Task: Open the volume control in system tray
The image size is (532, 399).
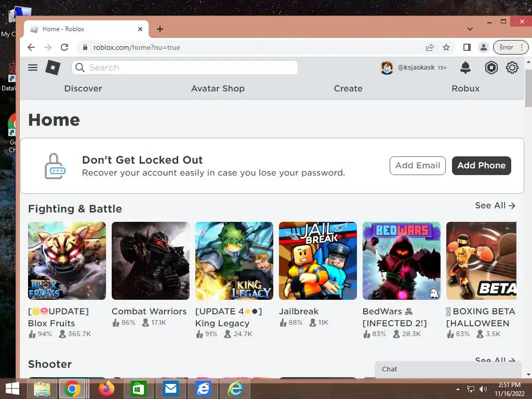Action: coord(483,389)
